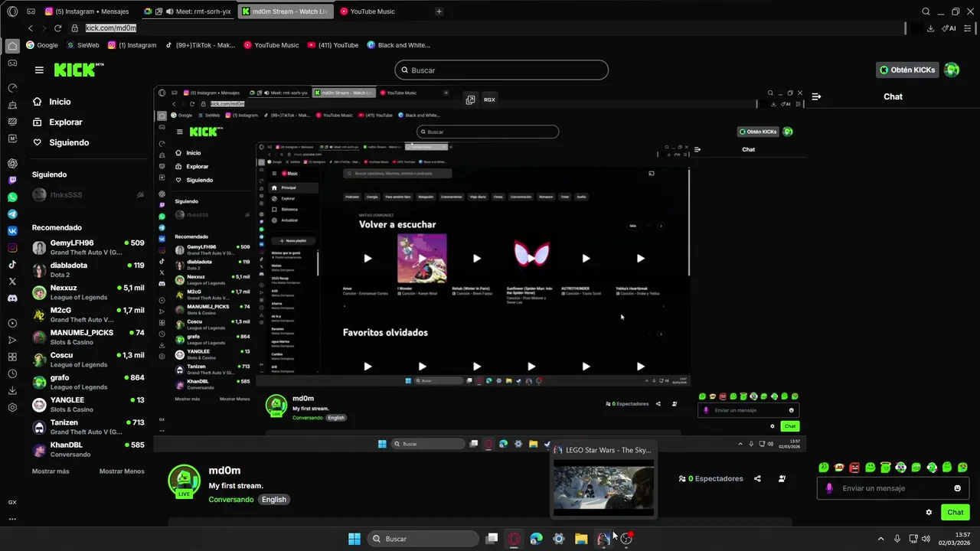This screenshot has width=980, height=551.
Task: Go back using the browser back arrow
Action: click(x=30, y=28)
